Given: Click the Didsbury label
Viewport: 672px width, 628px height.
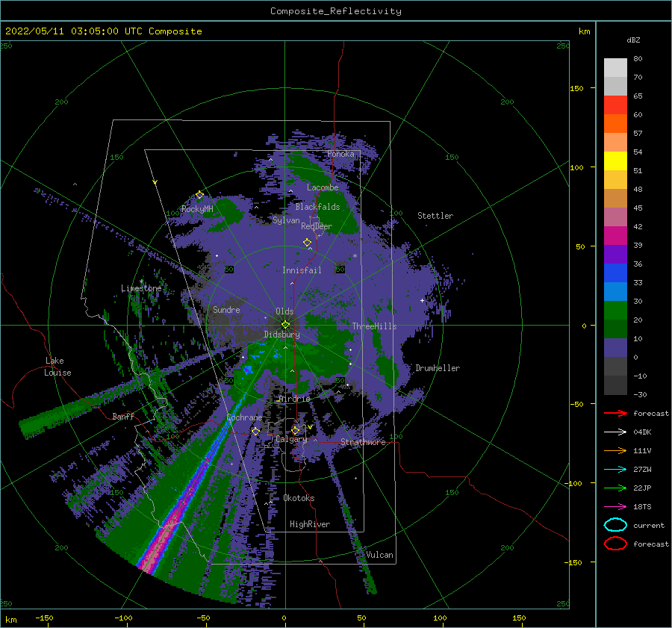Looking at the screenshot, I should point(281,335).
